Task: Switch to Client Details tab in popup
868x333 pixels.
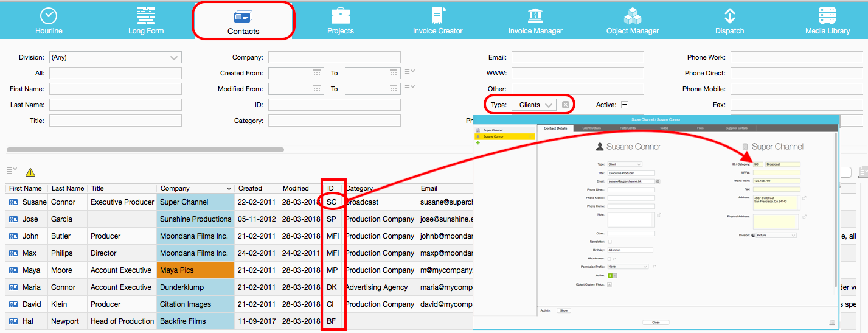Action: click(x=592, y=128)
